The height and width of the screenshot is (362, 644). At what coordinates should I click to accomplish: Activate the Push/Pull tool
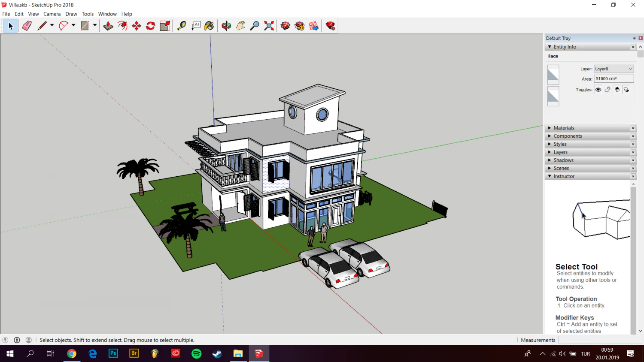tap(108, 26)
